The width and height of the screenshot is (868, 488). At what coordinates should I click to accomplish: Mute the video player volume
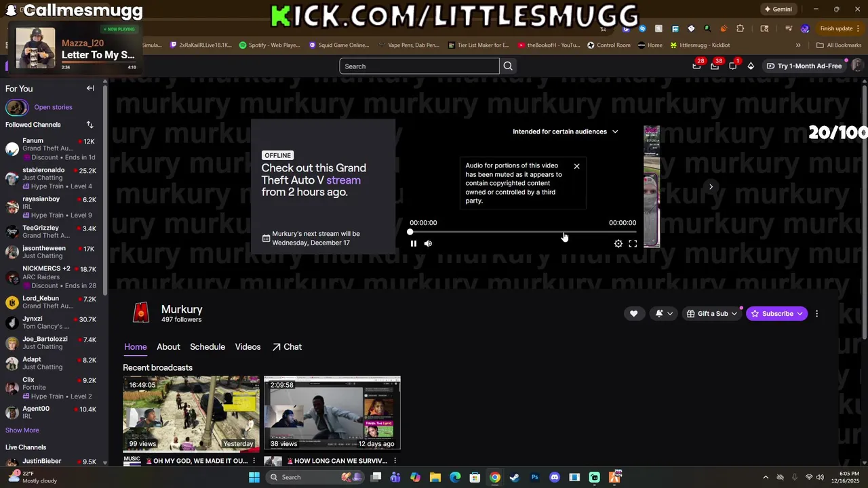[x=428, y=243]
